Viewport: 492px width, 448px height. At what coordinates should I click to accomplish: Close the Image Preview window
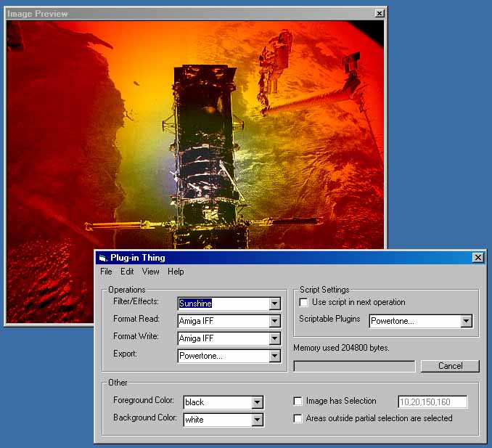coord(380,14)
